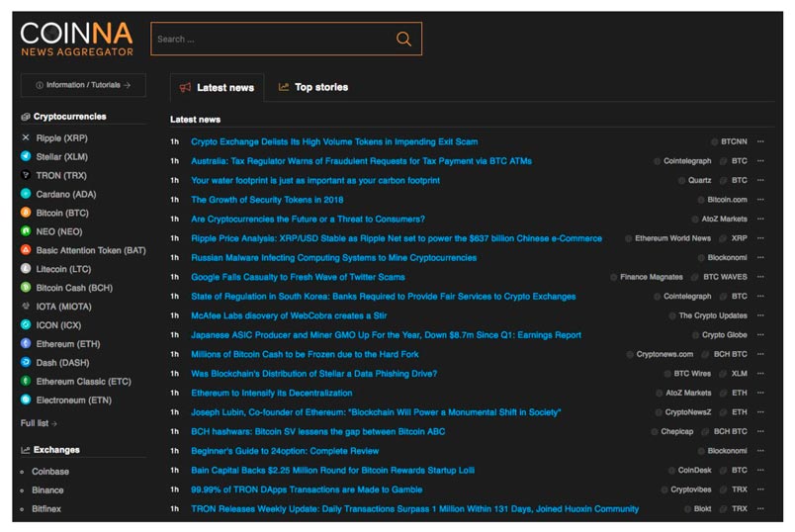The height and width of the screenshot is (532, 795).
Task: Click the Ethereum Classic (ETC) icon
Action: tap(26, 381)
